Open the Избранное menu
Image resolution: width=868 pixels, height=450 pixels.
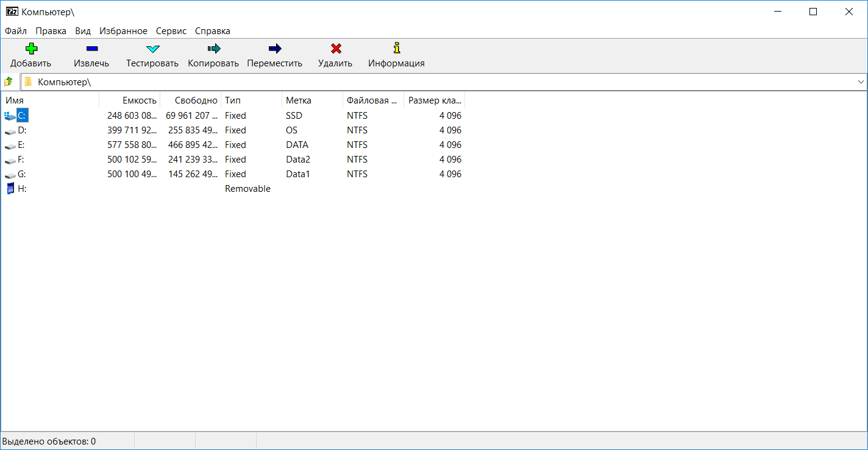pyautogui.click(x=123, y=31)
